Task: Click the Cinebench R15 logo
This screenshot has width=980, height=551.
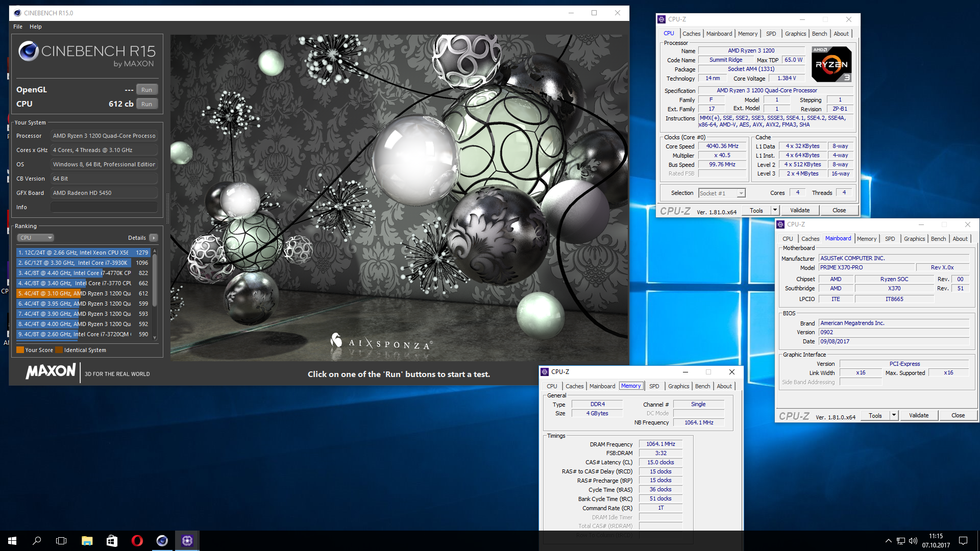Action: point(87,55)
